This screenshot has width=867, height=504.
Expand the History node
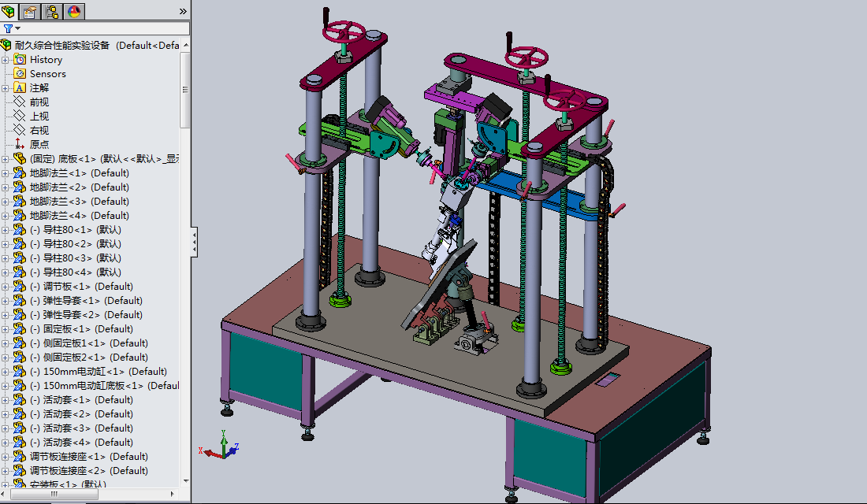pos(5,60)
